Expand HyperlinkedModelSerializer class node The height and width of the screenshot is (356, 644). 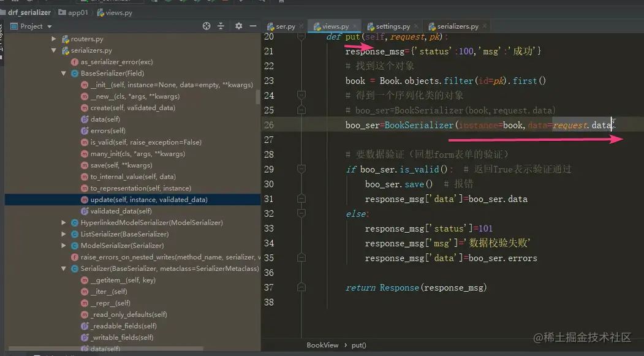[63, 222]
